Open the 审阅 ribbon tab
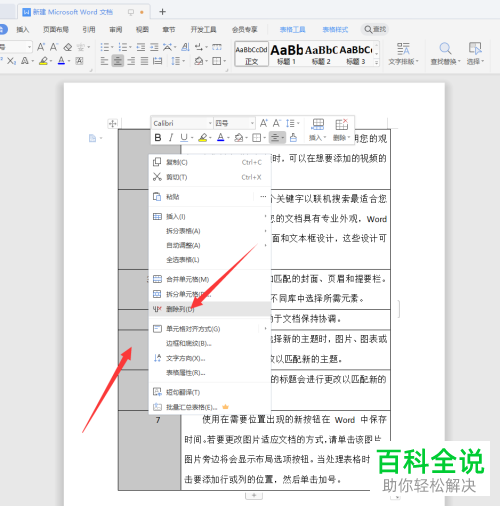This screenshot has width=500, height=506. tap(115, 30)
